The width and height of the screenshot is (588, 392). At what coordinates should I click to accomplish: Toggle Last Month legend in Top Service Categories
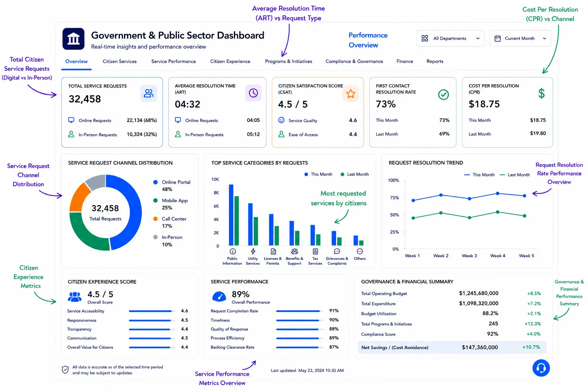[354, 174]
